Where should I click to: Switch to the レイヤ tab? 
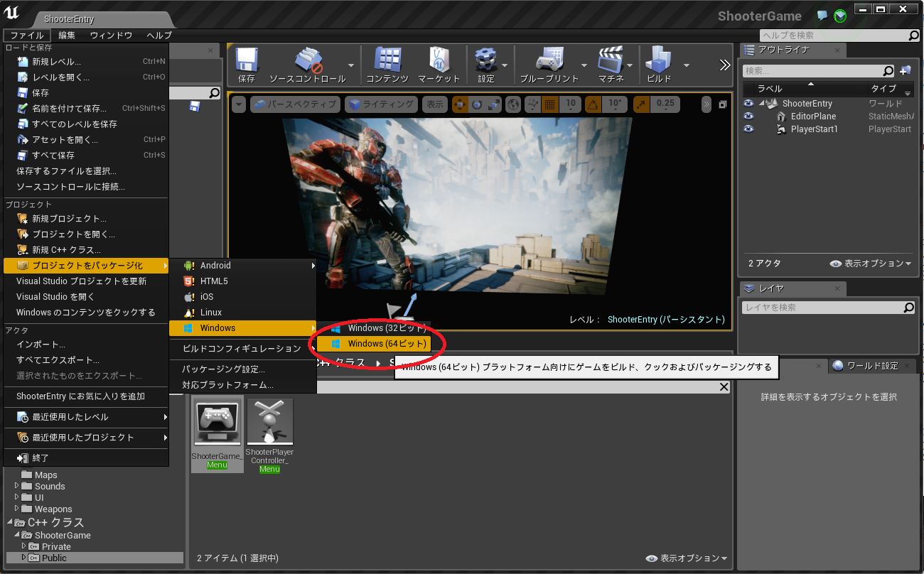pos(792,288)
